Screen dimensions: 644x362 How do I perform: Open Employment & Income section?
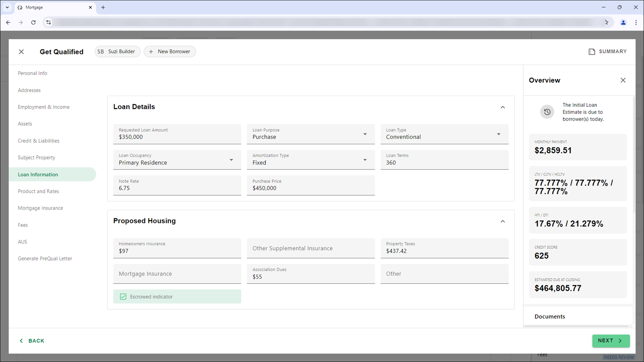44,107
